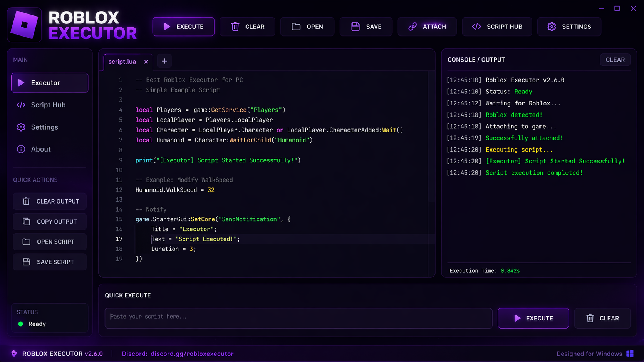This screenshot has height=362, width=644.
Task: Open Settings in the sidebar
Action: (x=50, y=127)
